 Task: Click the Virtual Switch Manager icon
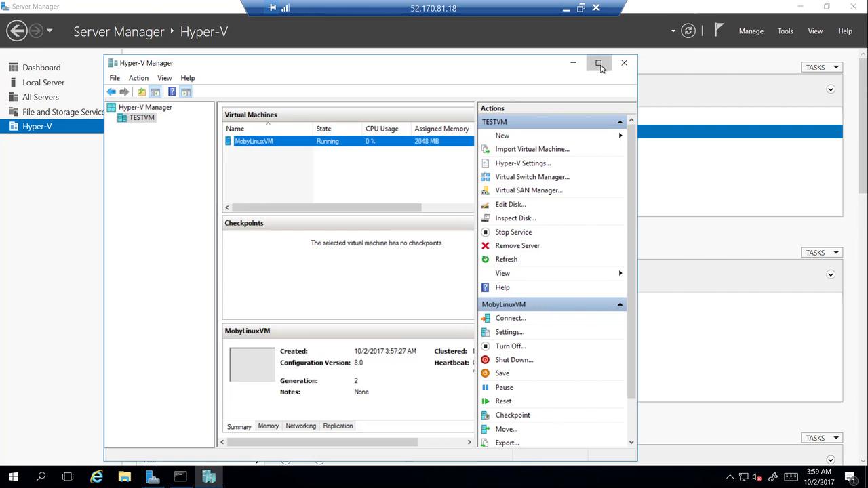[x=485, y=177]
